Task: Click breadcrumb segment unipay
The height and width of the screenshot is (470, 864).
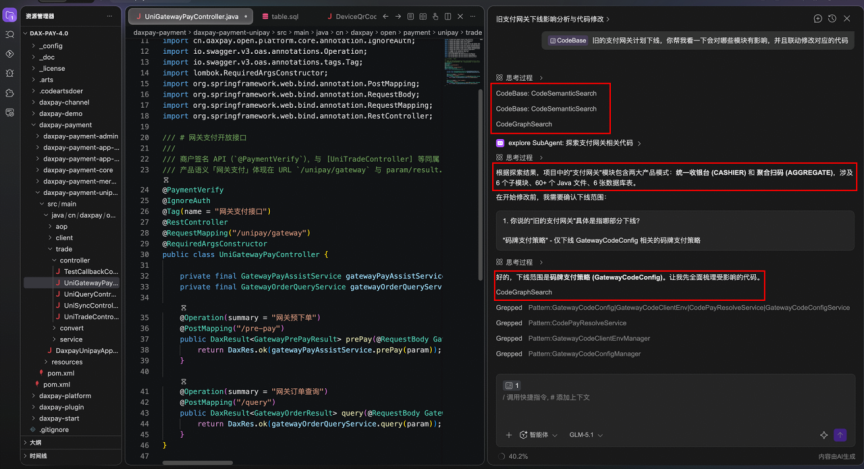Action: 447,33
